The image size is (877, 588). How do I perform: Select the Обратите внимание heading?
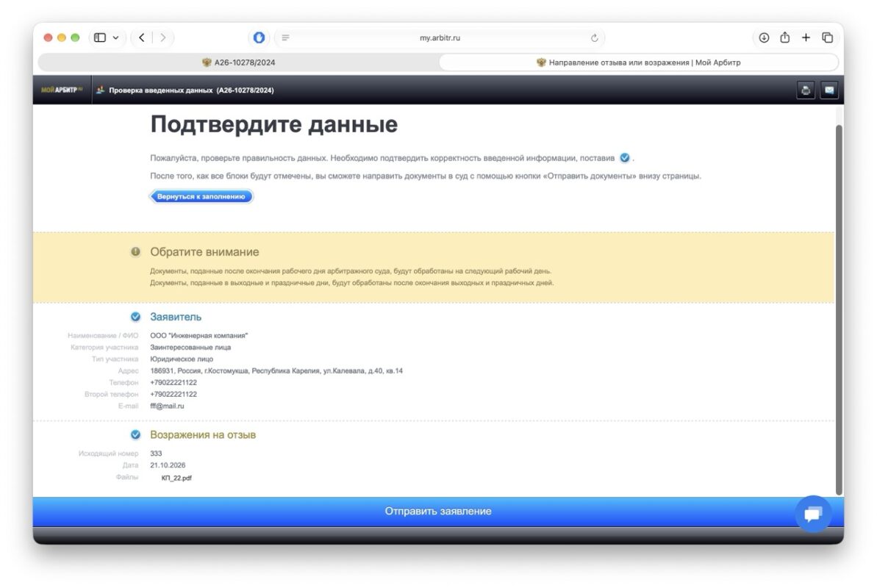click(204, 252)
